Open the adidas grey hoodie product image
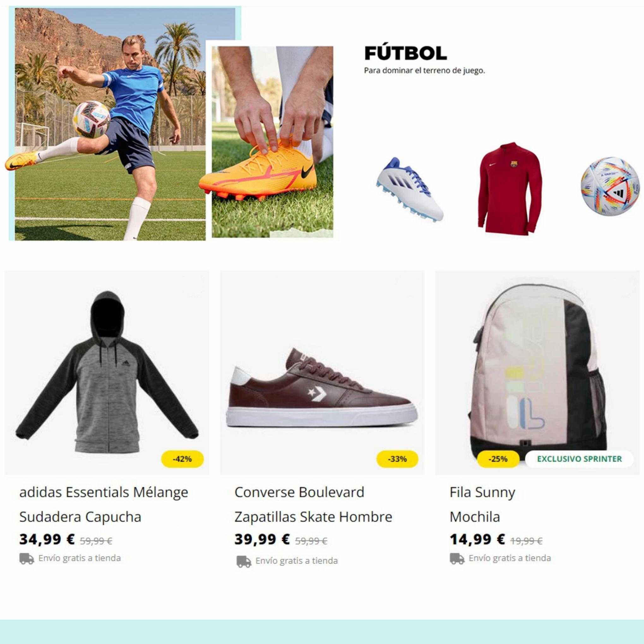The image size is (644, 644). click(107, 372)
